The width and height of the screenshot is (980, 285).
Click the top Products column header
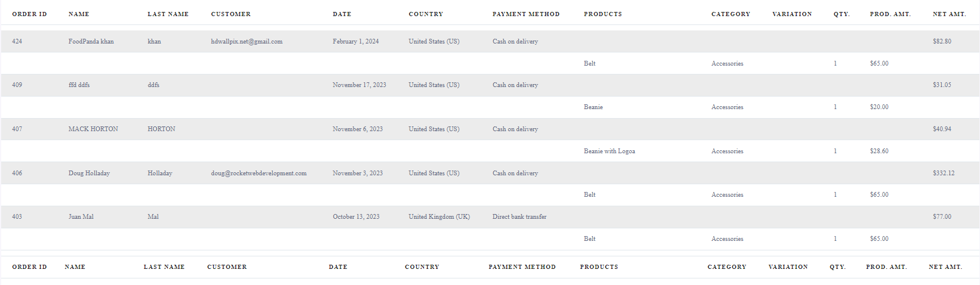pyautogui.click(x=603, y=14)
